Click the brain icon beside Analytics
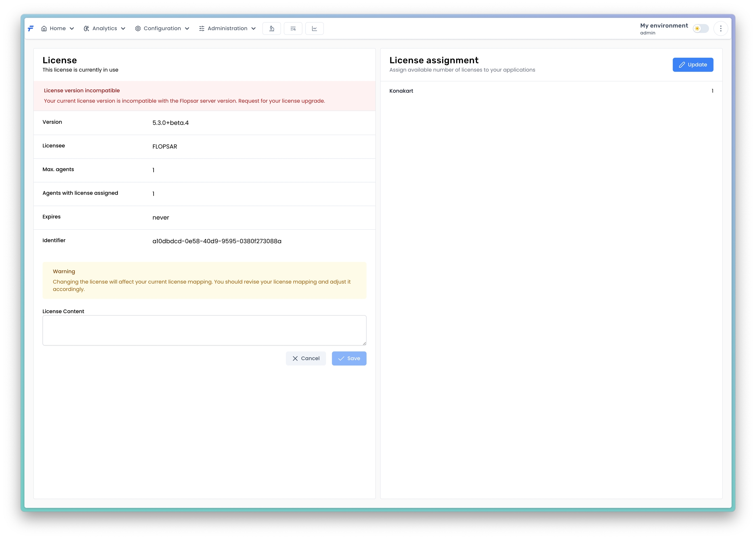 (86, 29)
